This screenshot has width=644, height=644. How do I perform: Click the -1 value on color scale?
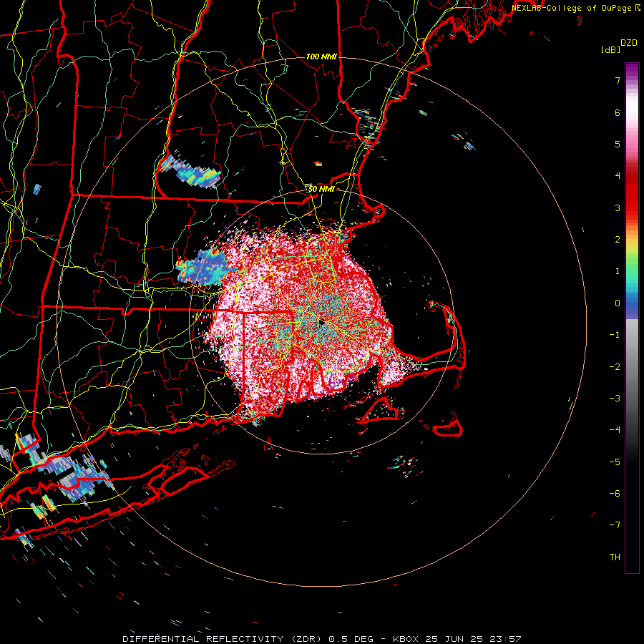(615, 334)
